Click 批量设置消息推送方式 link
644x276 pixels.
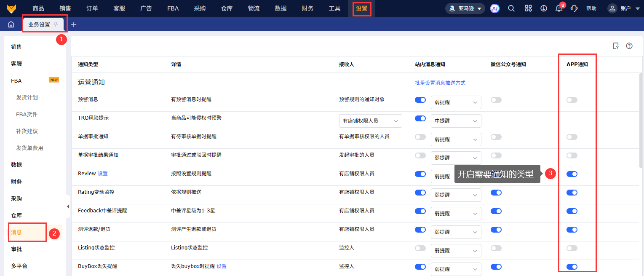440,83
